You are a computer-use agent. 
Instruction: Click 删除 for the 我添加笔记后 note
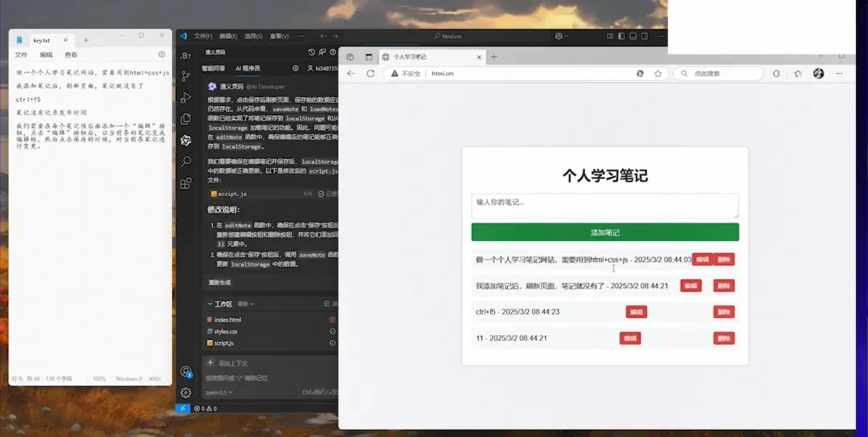tap(724, 285)
